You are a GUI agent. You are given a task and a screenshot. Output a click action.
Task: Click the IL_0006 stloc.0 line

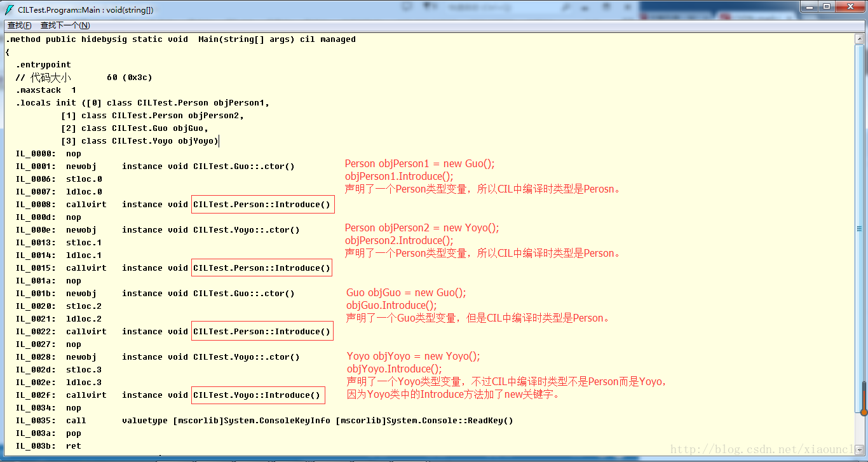point(58,179)
